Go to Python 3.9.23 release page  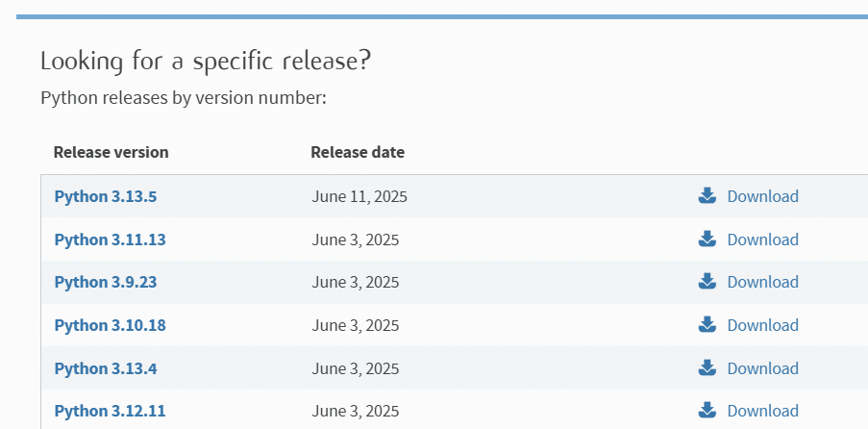[105, 282]
